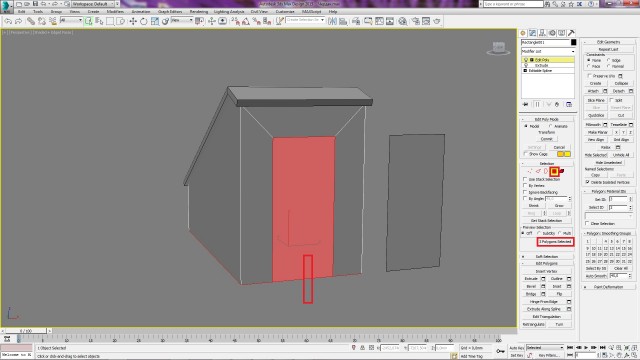Toggle Delete Isolated Vertices checkbox

(x=588, y=182)
